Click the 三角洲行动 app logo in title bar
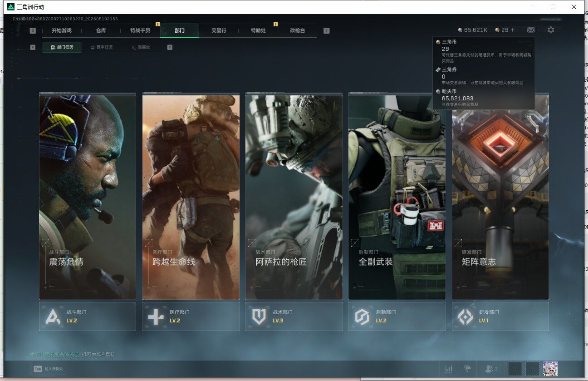The height and width of the screenshot is (381, 588). point(11,7)
